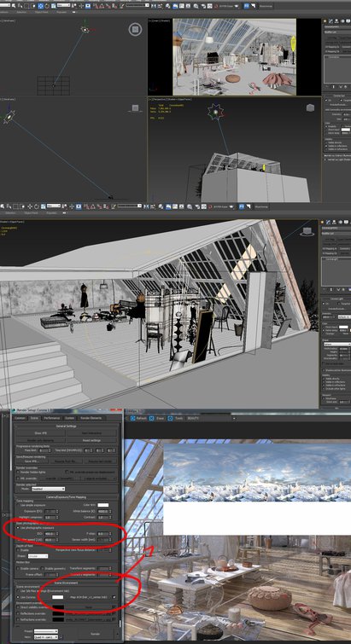Toggle the Direct visibility override checkbox

click(x=18, y=607)
